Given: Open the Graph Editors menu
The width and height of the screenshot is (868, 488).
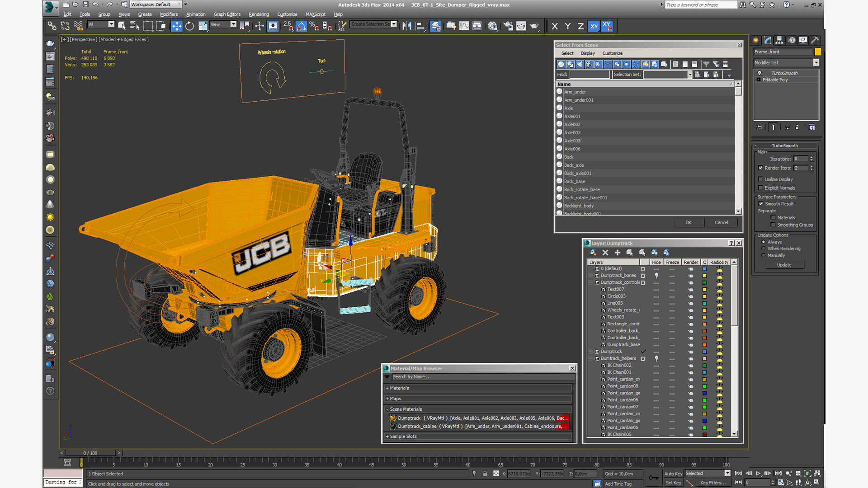Looking at the screenshot, I should click(x=227, y=14).
